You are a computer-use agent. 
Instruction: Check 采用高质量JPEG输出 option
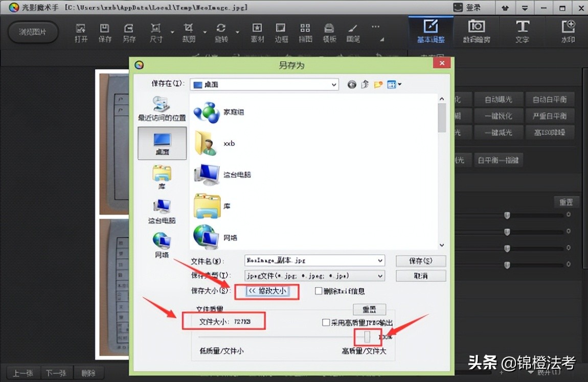point(326,323)
